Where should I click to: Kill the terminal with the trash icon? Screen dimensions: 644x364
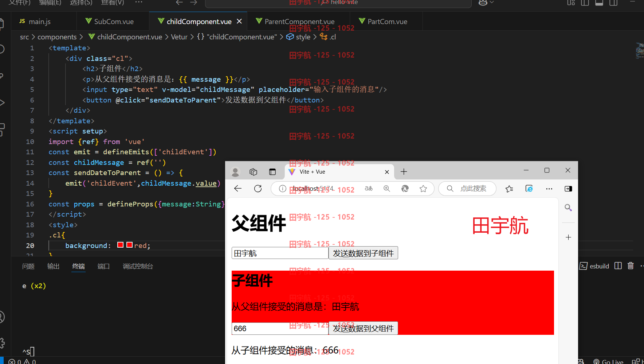[x=631, y=266]
